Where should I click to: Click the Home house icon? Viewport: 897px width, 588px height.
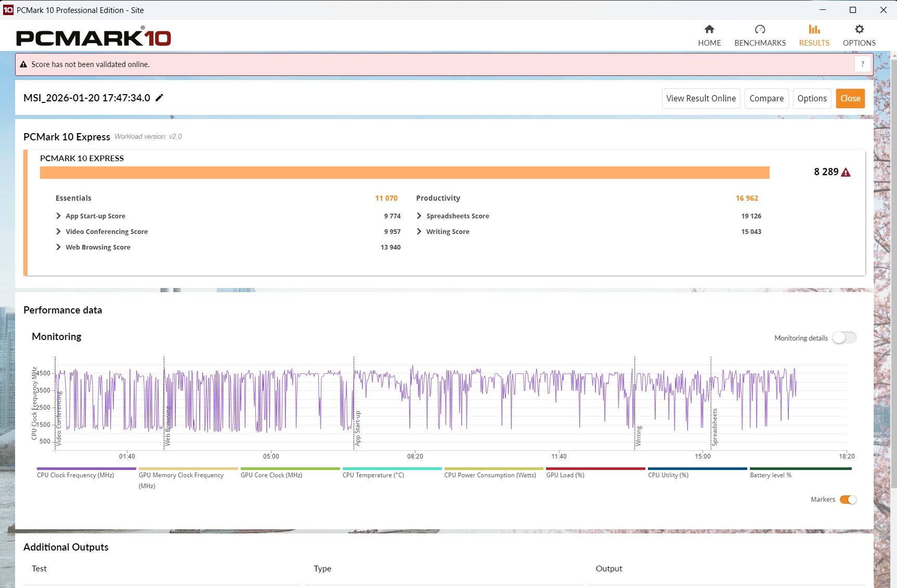click(x=709, y=30)
